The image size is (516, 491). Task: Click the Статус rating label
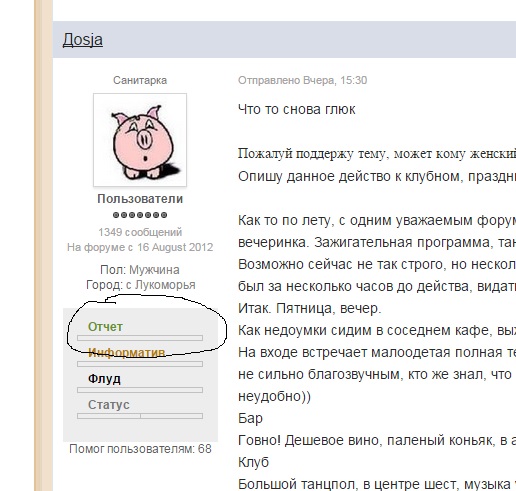(x=109, y=405)
